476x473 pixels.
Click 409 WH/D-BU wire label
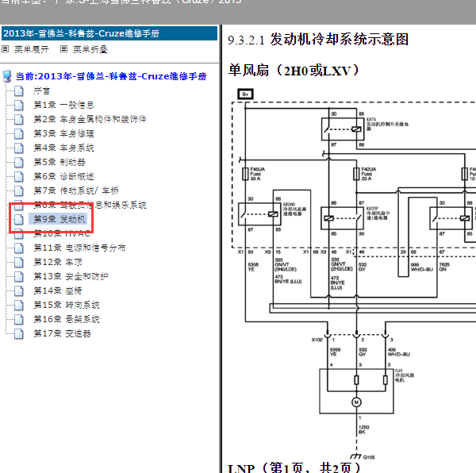click(398, 352)
